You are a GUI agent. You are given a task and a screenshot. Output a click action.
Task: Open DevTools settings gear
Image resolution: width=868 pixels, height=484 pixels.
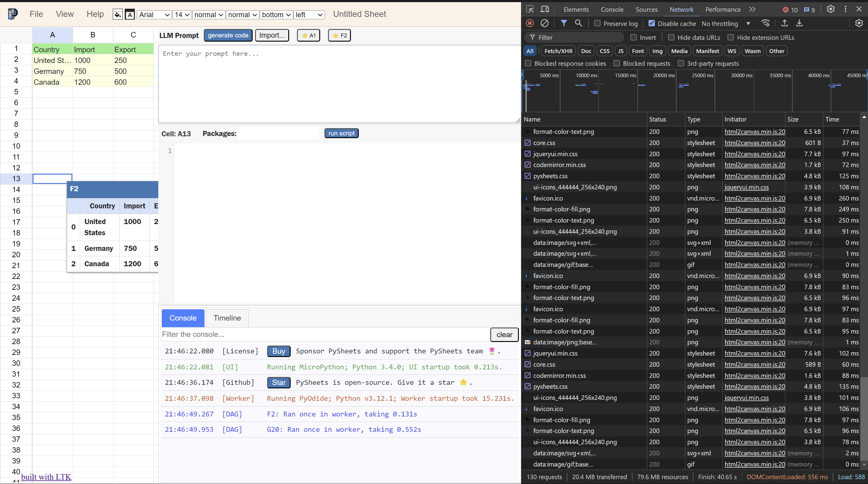pos(831,9)
